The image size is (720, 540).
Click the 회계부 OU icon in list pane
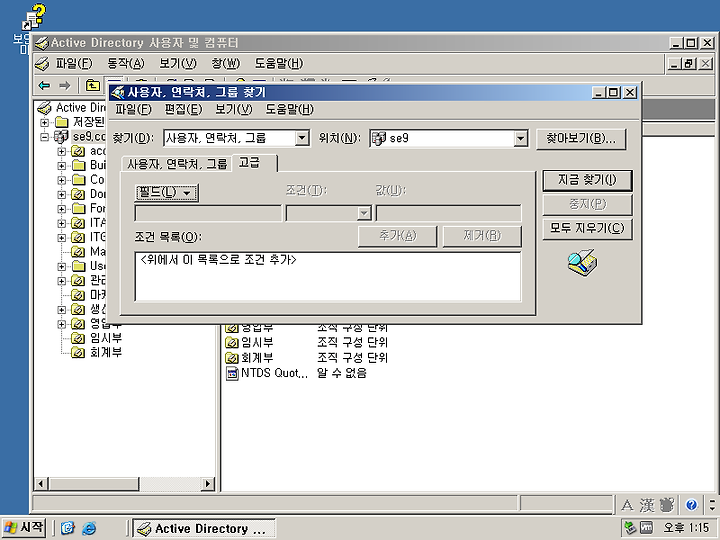point(231,358)
